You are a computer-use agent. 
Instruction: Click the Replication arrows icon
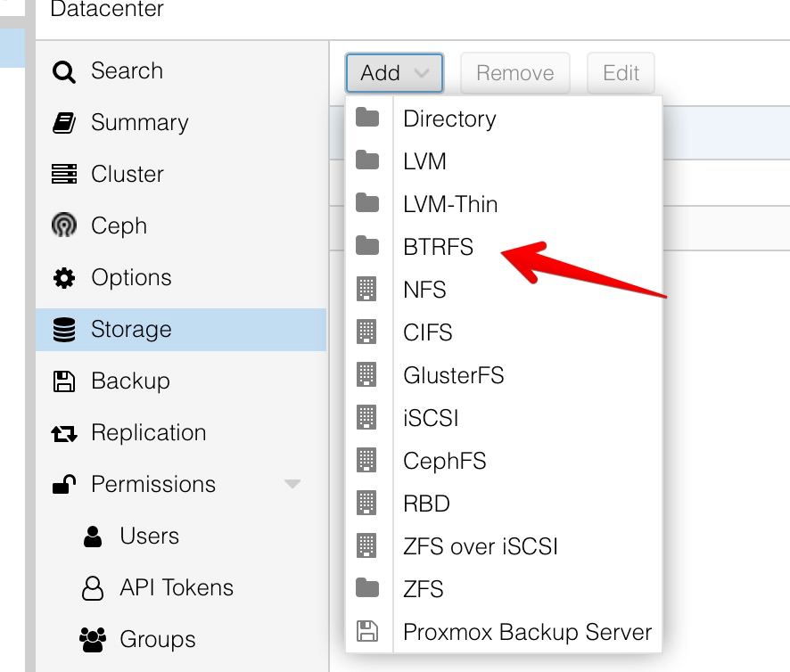64,433
